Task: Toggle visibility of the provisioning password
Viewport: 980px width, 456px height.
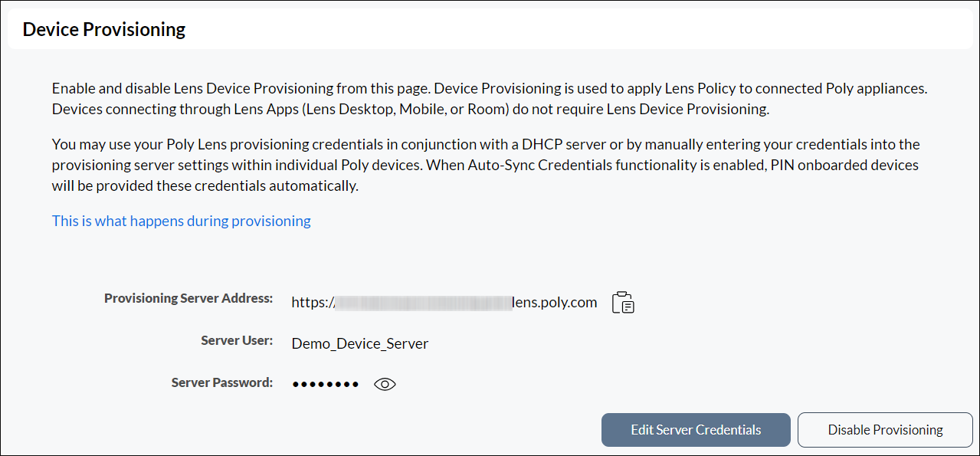Action: click(x=385, y=383)
